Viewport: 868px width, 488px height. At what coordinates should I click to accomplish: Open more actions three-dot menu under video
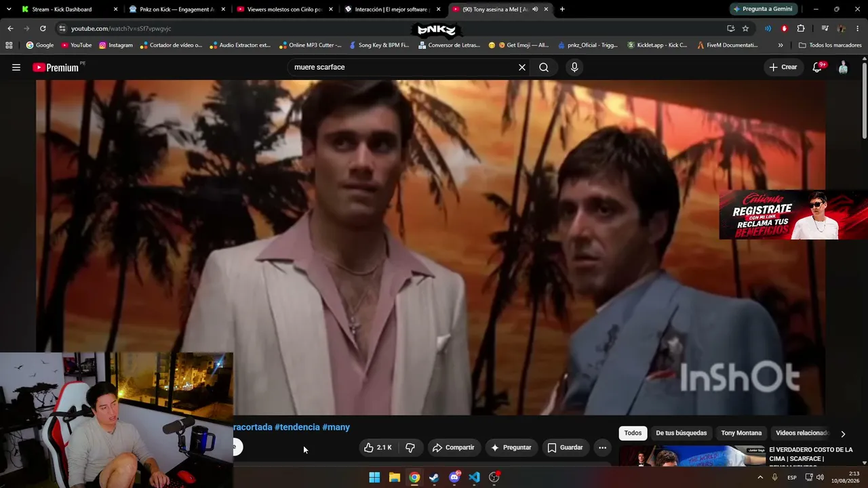point(602,447)
